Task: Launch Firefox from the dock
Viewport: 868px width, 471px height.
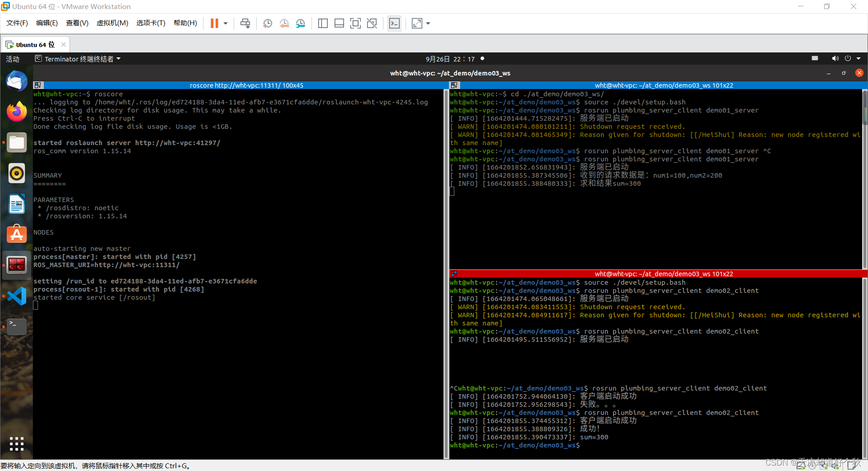Action: click(17, 112)
